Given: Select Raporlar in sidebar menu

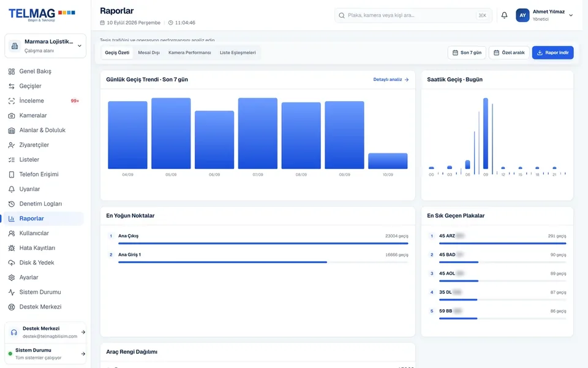Looking at the screenshot, I should coord(43,218).
